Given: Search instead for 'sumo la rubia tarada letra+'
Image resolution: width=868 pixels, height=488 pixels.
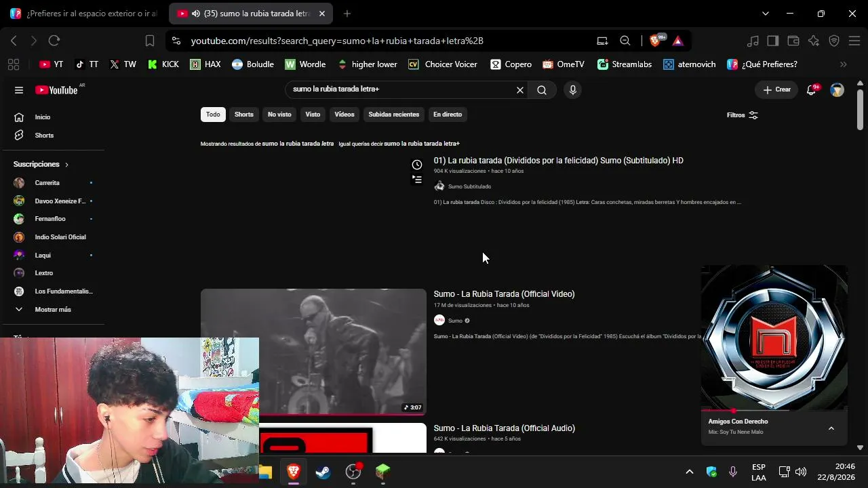Looking at the screenshot, I should point(422,144).
